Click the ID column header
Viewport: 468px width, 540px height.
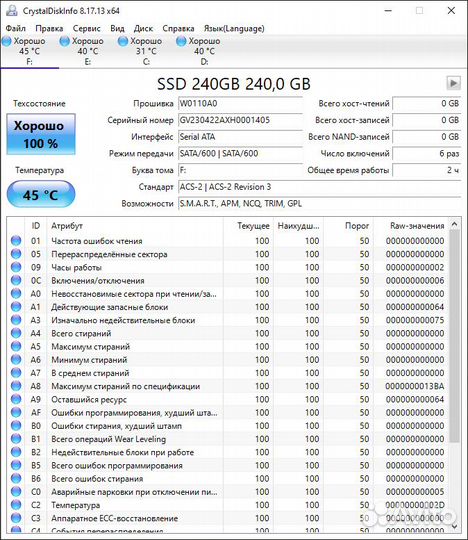[x=35, y=226]
